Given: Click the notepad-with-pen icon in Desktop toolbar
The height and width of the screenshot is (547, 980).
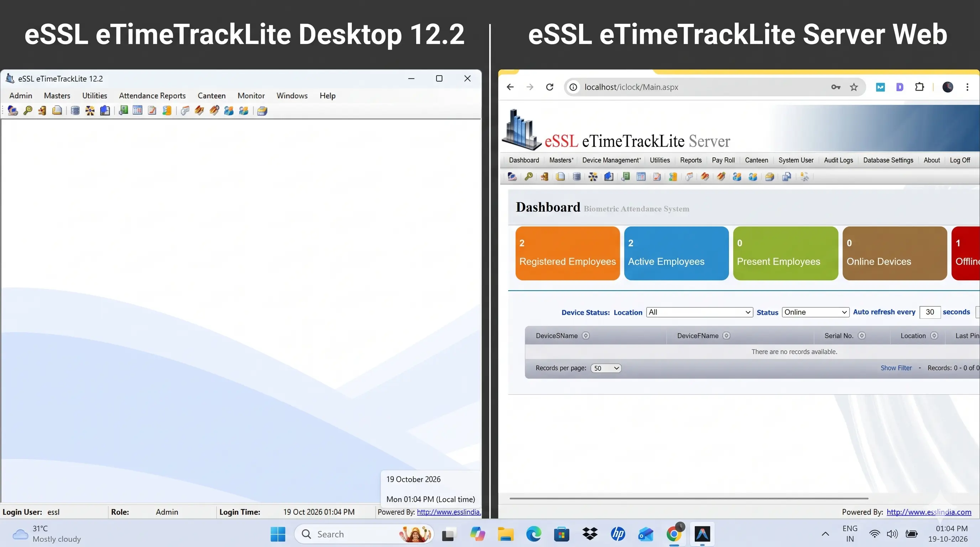Looking at the screenshot, I should coord(152,111).
